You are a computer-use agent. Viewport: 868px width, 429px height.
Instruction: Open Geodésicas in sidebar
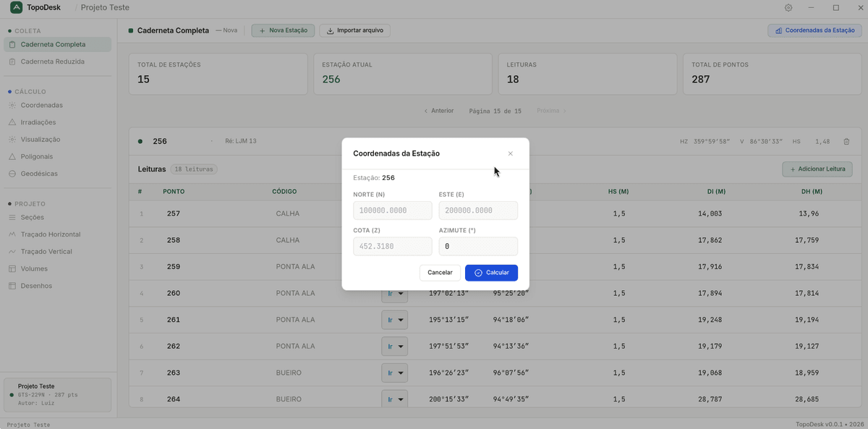[57, 174]
